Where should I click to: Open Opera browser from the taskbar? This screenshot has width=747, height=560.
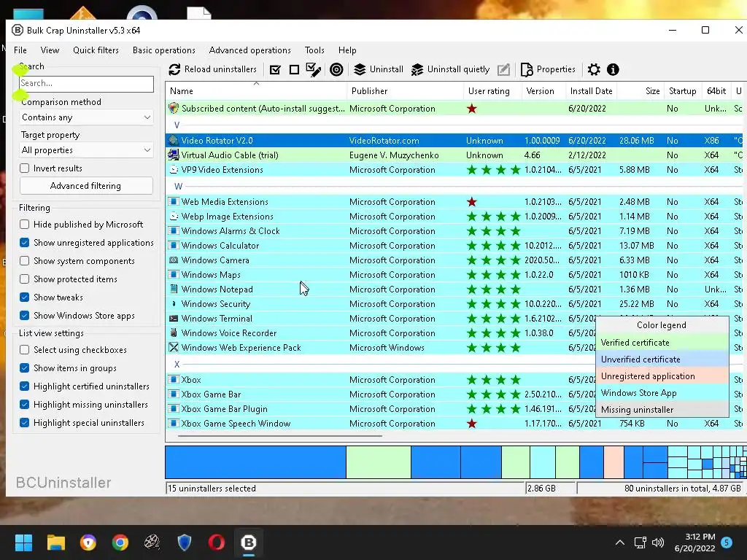(216, 542)
